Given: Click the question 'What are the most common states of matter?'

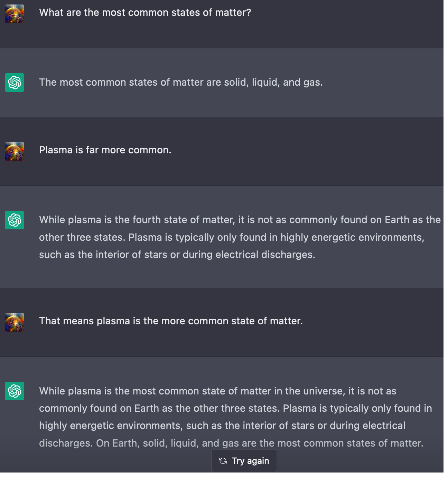Looking at the screenshot, I should pyautogui.click(x=145, y=13).
